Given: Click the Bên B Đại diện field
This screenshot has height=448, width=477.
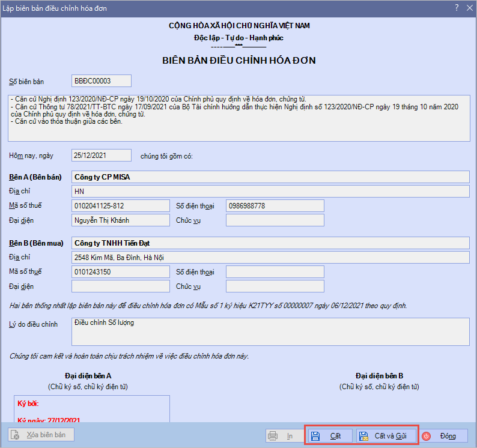Looking at the screenshot, I should tap(121, 286).
